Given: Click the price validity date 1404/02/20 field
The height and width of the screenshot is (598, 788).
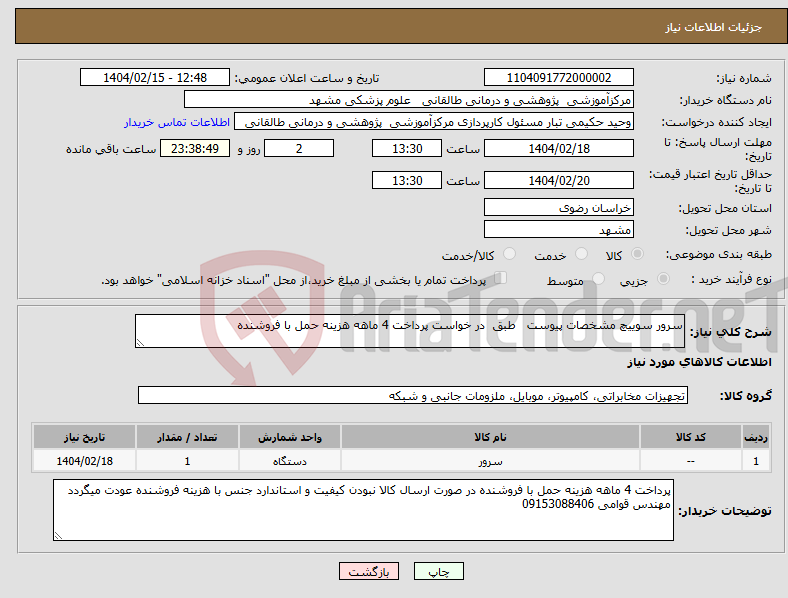Looking at the screenshot, I should coord(559,180).
